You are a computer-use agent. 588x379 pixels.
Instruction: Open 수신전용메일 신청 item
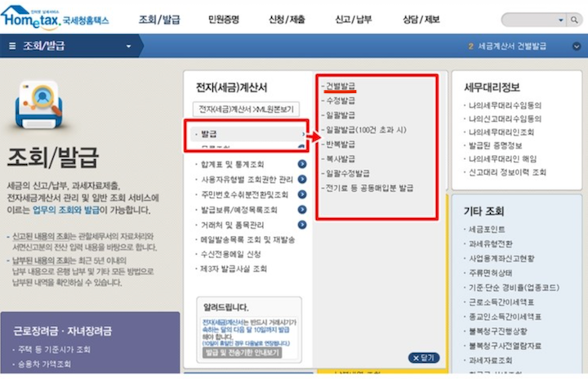pos(230,254)
